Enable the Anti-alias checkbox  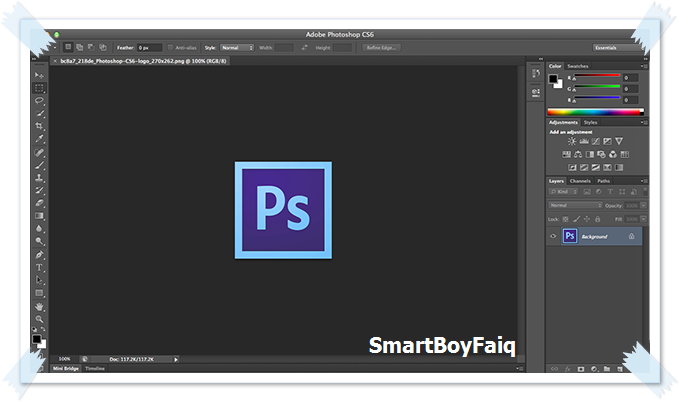pyautogui.click(x=170, y=48)
